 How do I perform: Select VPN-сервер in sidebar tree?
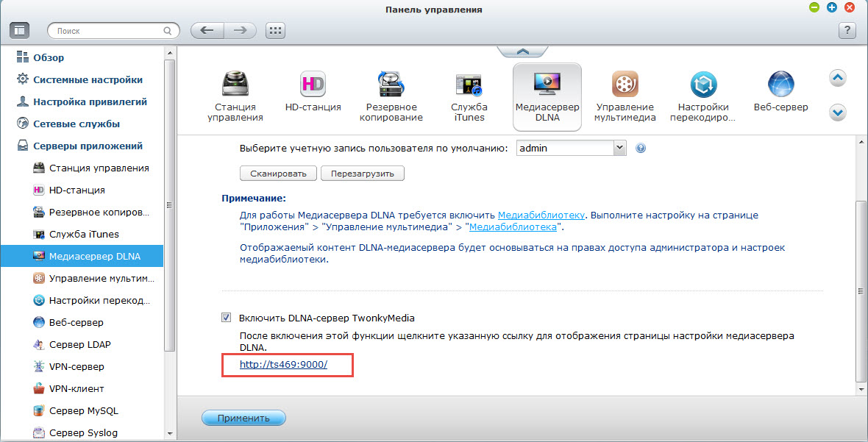click(82, 366)
